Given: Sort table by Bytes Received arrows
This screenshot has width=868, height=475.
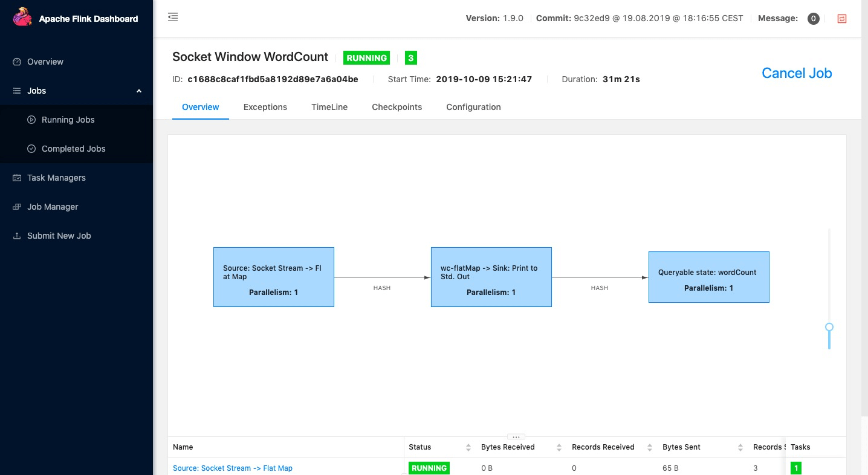Looking at the screenshot, I should (x=559, y=447).
